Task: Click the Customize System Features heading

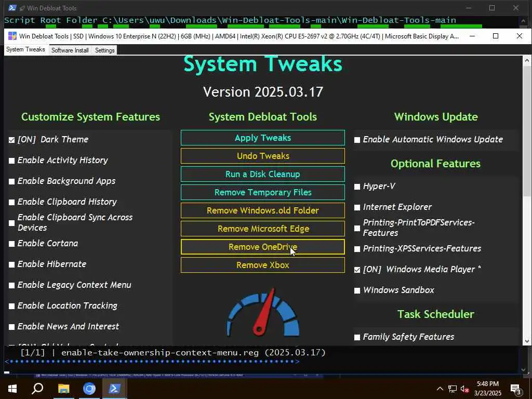Action: (x=90, y=117)
